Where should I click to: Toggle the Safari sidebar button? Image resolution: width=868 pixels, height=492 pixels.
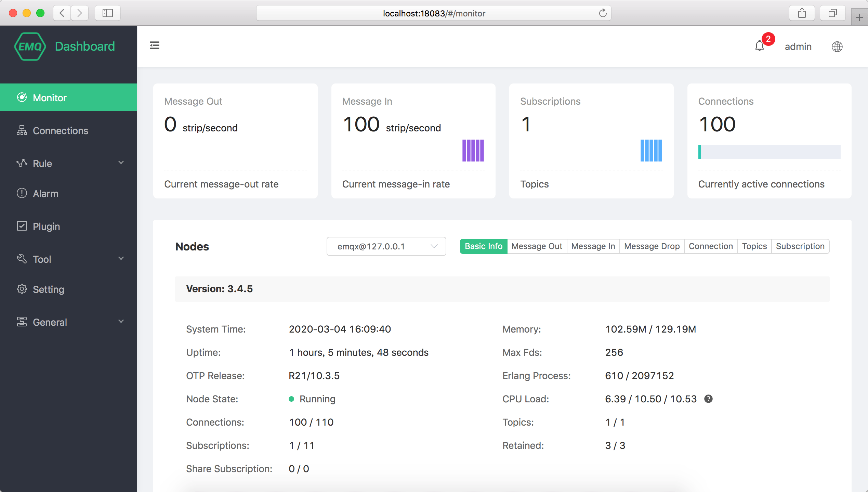[x=108, y=13]
